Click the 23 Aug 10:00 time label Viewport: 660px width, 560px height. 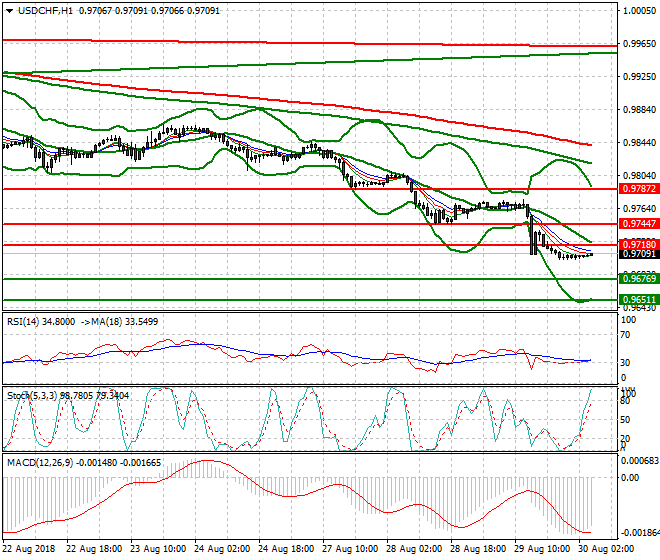coord(158,549)
